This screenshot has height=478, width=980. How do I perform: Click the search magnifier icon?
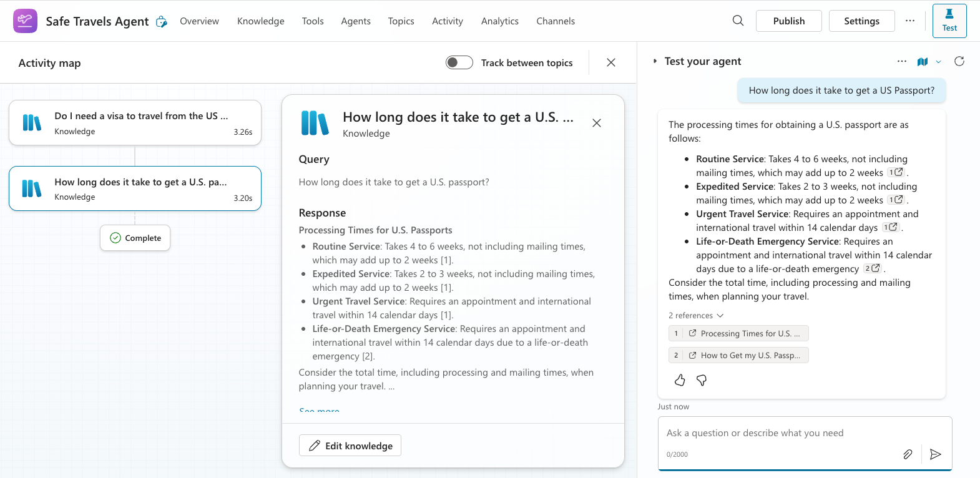click(x=738, y=21)
